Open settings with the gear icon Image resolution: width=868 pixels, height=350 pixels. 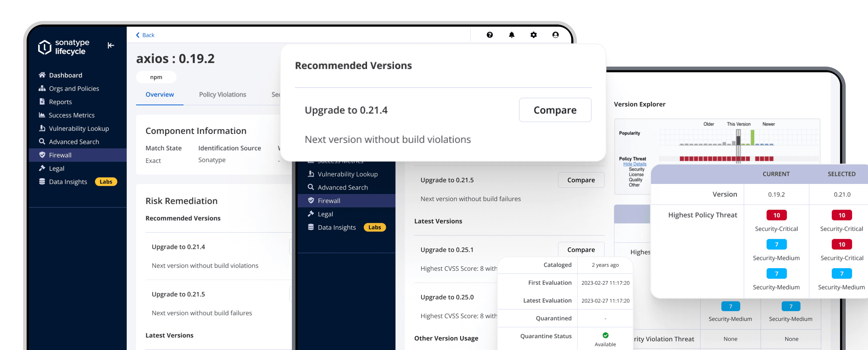533,35
